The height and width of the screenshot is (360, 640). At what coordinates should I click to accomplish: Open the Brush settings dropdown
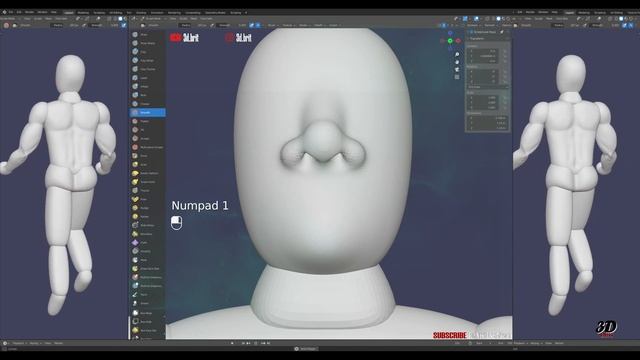click(272, 25)
